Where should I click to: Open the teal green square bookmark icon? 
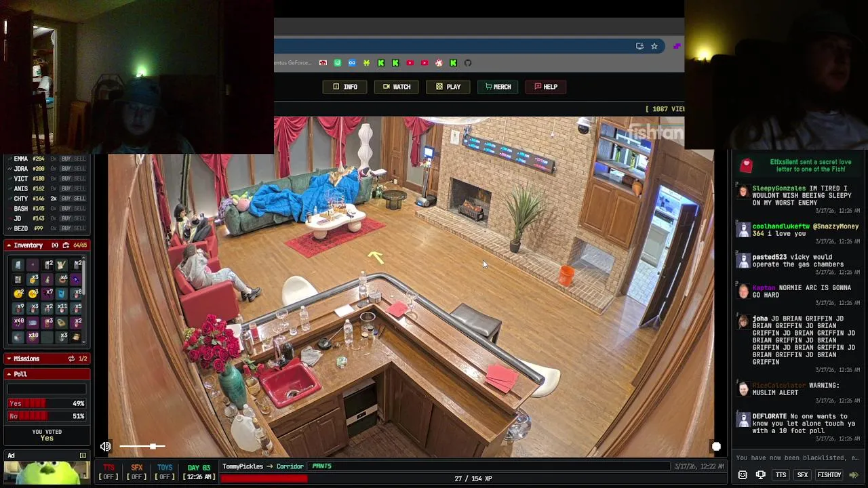click(337, 63)
